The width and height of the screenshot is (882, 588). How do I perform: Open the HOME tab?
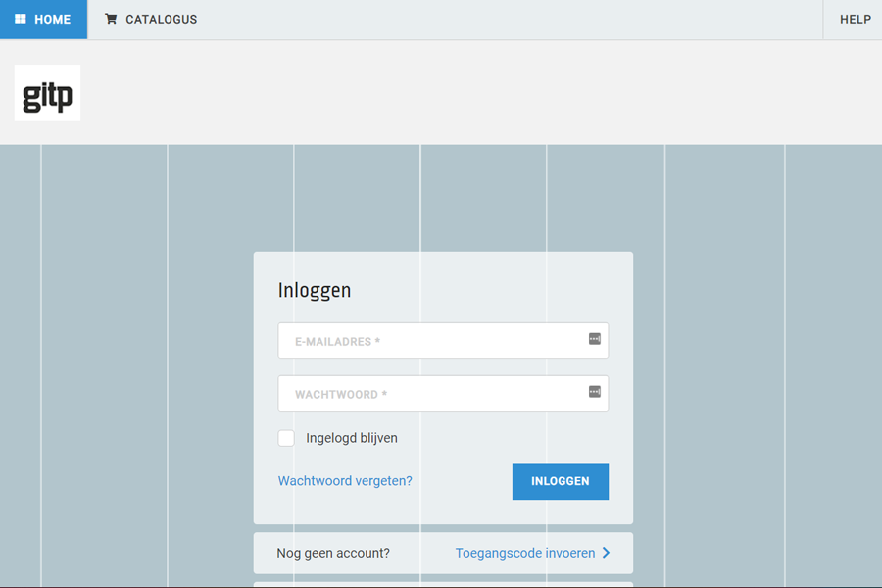[44, 20]
